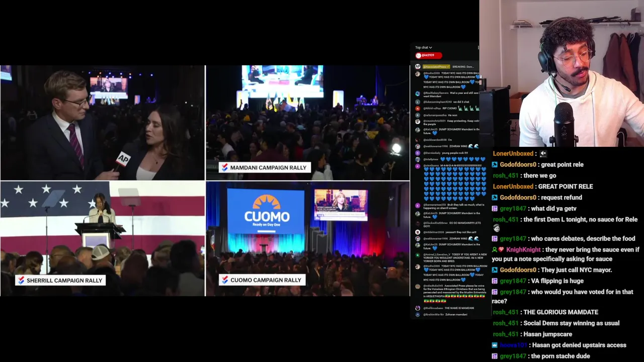The image size is (644, 362).
Task: Click the 'SHERRILL CAMPAIGN RALLY' caption
Action: click(60, 281)
